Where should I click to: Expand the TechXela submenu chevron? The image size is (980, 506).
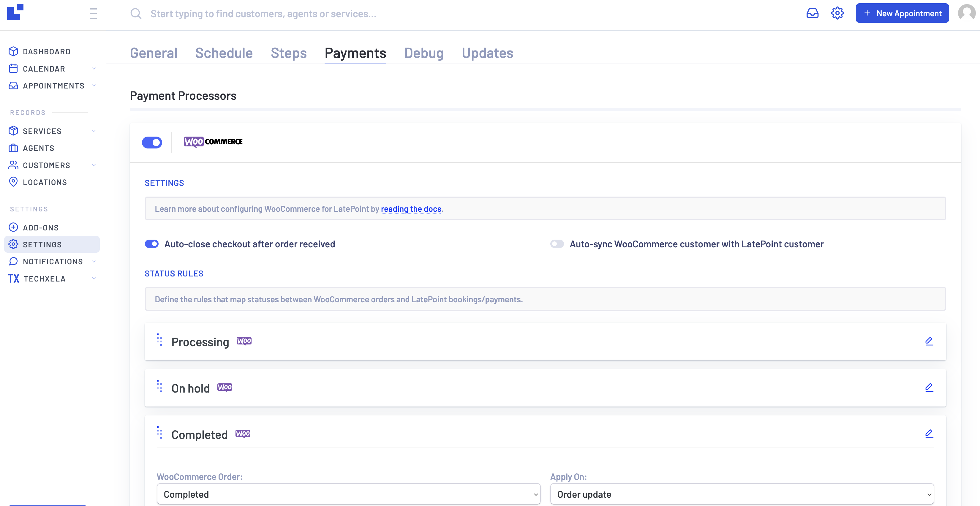[94, 279]
